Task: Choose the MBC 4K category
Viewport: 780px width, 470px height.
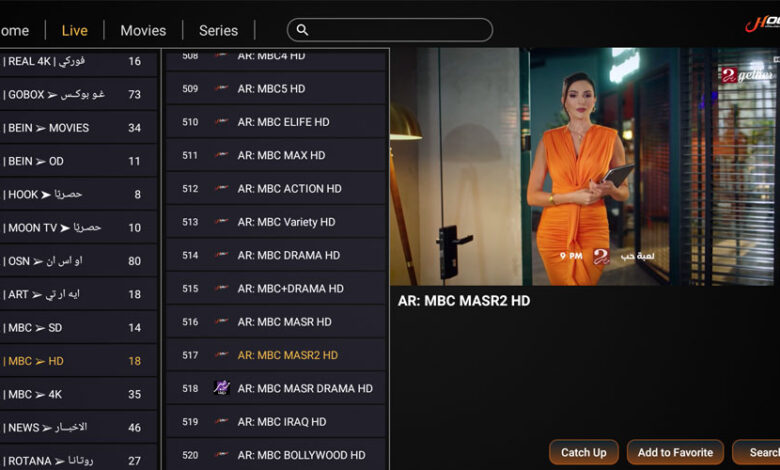Action: [x=78, y=394]
